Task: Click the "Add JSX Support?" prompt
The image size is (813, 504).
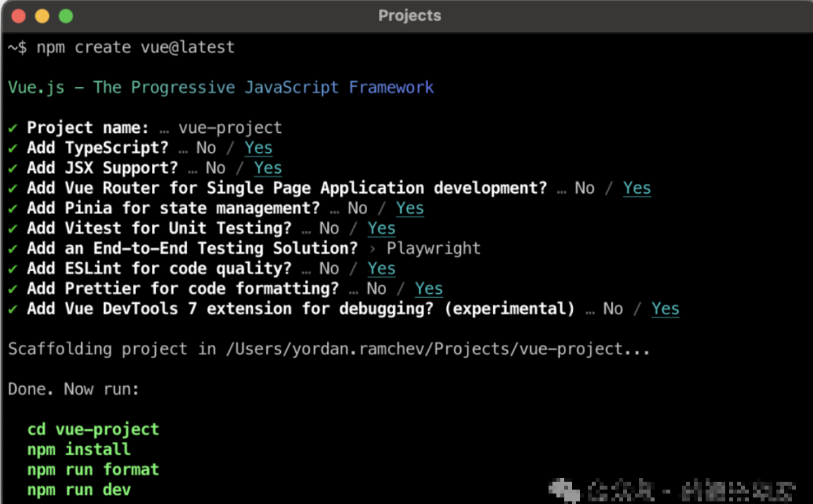Action: pos(102,168)
